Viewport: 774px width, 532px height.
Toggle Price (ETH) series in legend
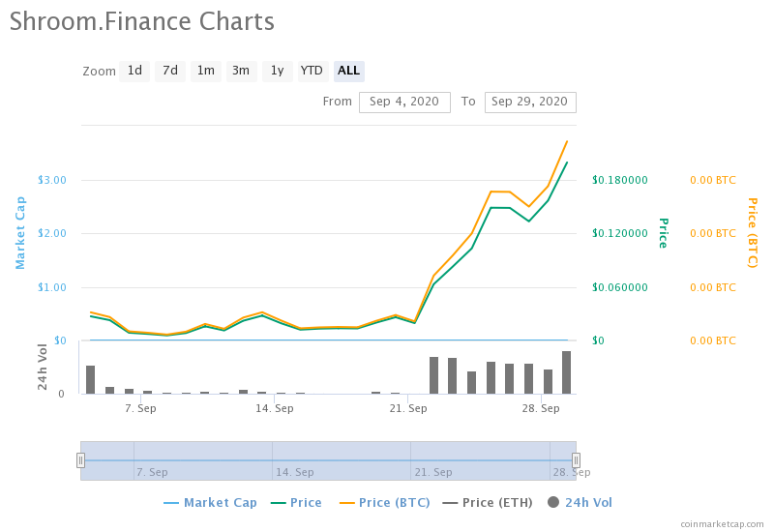pos(488,502)
